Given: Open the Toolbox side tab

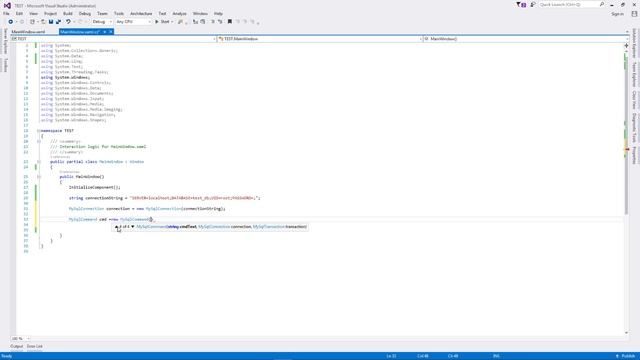Looking at the screenshot, I should tap(6, 65).
